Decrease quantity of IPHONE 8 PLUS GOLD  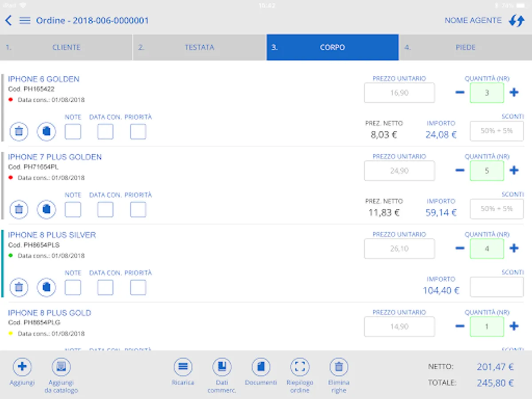[460, 326]
